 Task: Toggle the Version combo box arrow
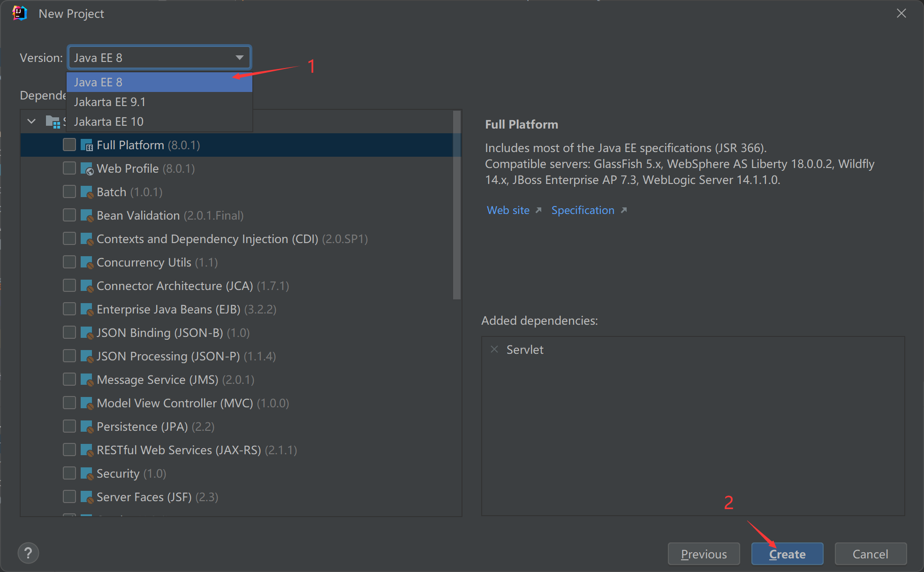tap(240, 58)
